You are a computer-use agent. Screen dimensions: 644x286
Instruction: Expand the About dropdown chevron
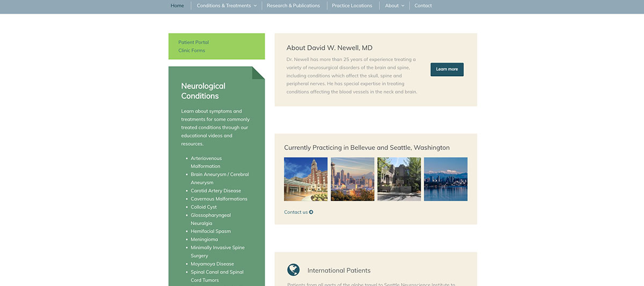pos(402,6)
